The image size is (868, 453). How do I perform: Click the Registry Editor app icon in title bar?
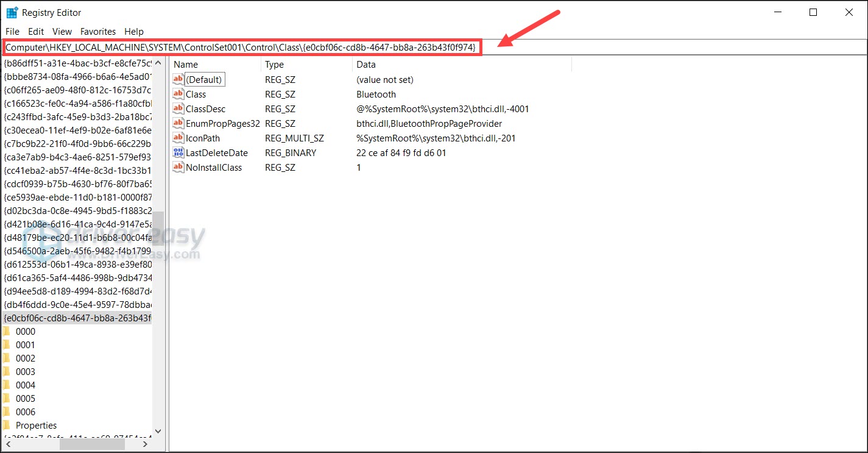tap(12, 12)
